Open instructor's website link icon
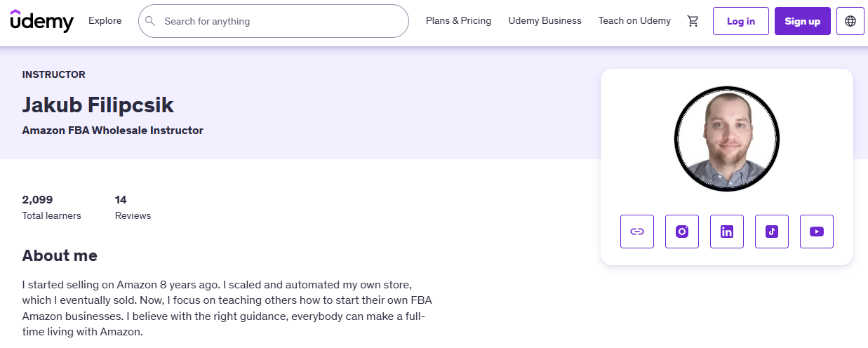868x348 pixels. 637,232
